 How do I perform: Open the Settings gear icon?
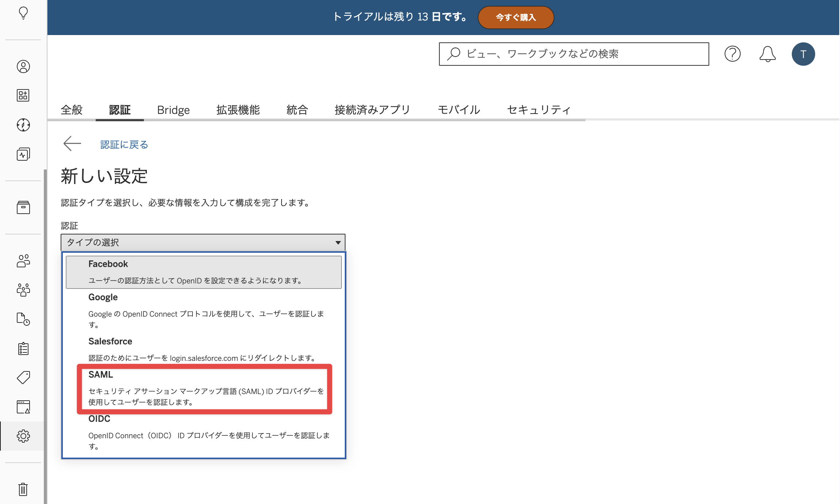[23, 436]
